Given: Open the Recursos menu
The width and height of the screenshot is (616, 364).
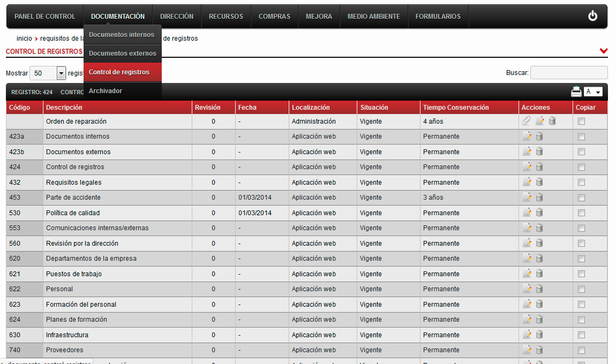Looking at the screenshot, I should pyautogui.click(x=226, y=17).
